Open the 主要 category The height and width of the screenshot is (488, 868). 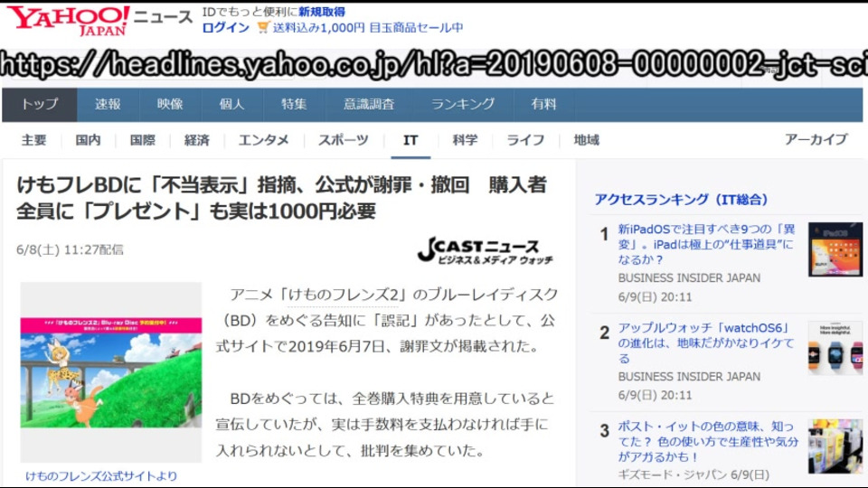(x=33, y=141)
